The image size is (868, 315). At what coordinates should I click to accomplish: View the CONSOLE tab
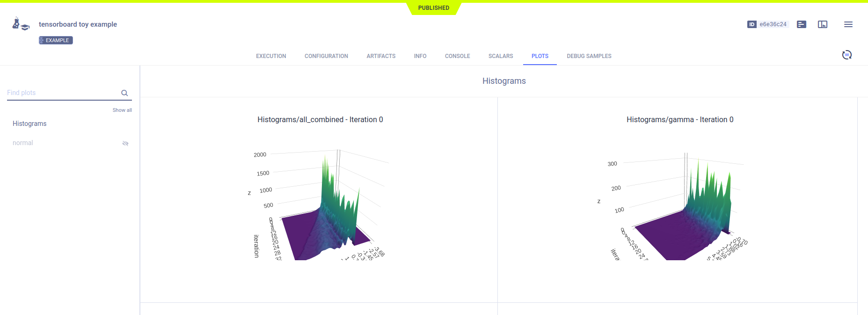pos(457,56)
